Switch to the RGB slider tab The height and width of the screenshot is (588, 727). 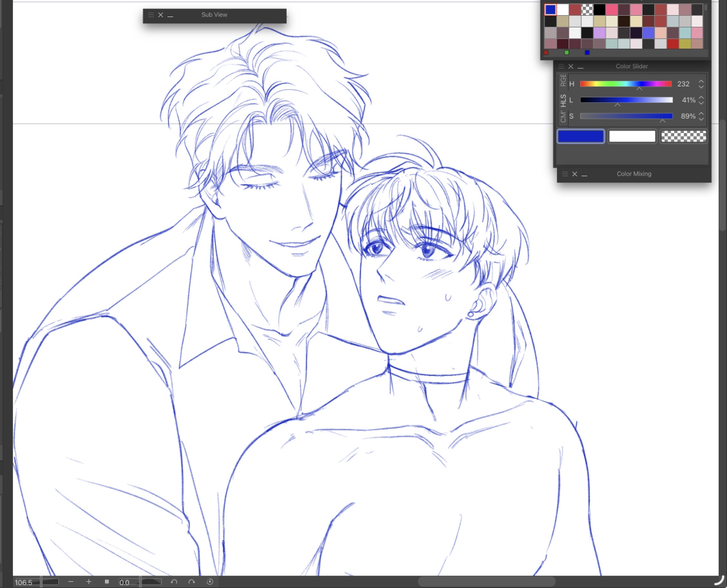[563, 82]
